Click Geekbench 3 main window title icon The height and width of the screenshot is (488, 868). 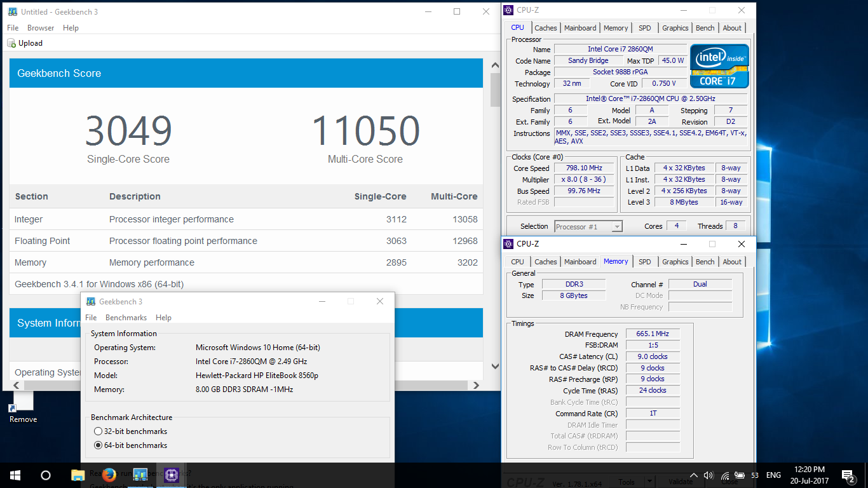[x=11, y=11]
